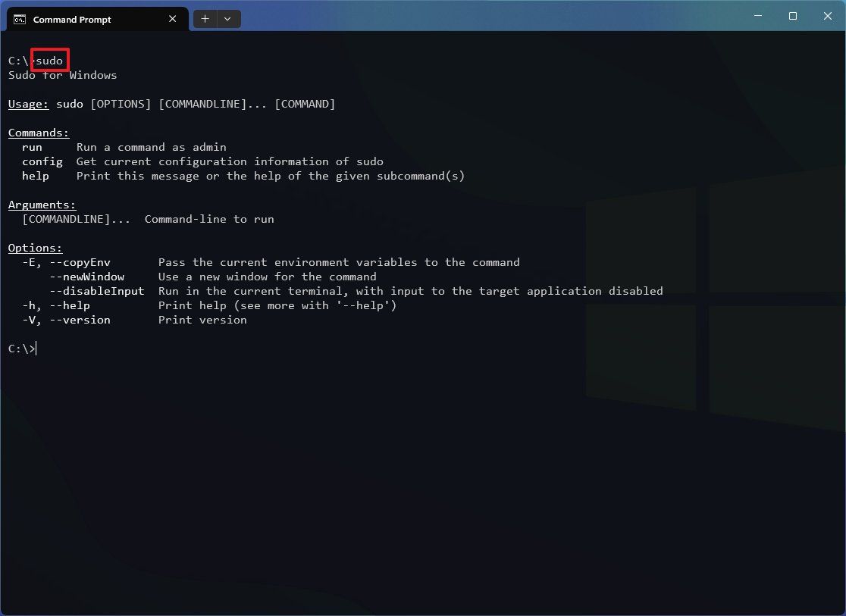The height and width of the screenshot is (616, 846).
Task: Minimize the terminal window
Action: coord(758,16)
